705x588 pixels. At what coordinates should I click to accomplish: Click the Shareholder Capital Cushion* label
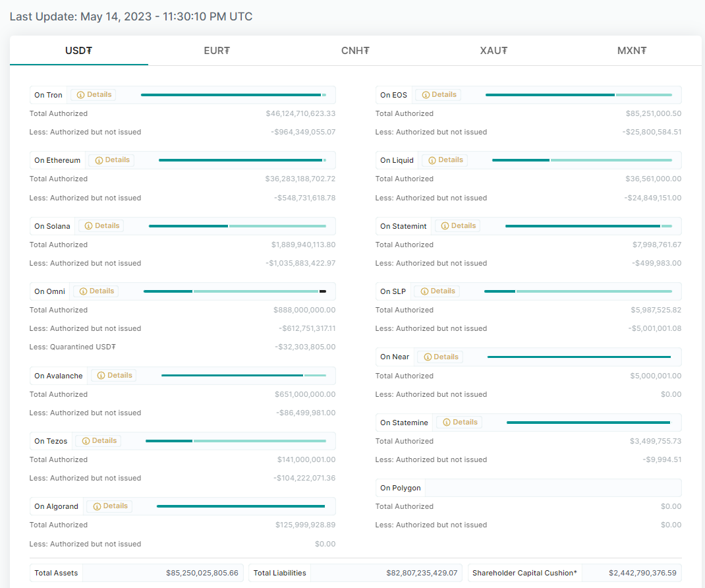pos(524,573)
